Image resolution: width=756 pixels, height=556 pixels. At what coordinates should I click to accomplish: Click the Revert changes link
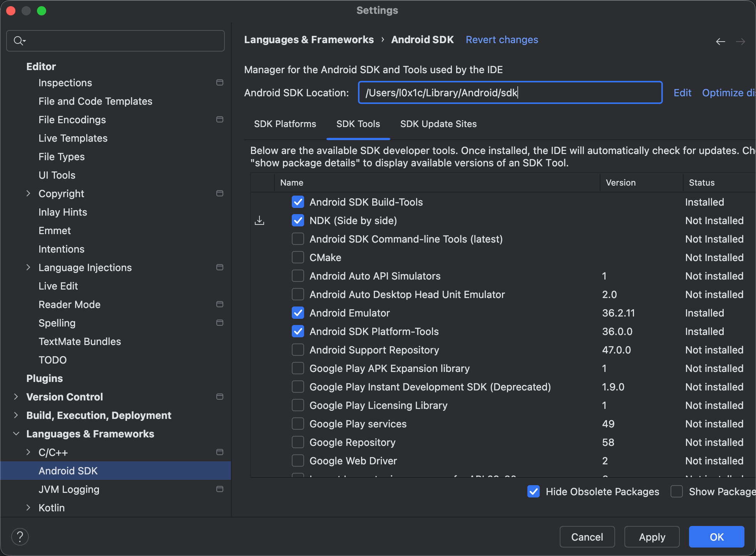[502, 40]
